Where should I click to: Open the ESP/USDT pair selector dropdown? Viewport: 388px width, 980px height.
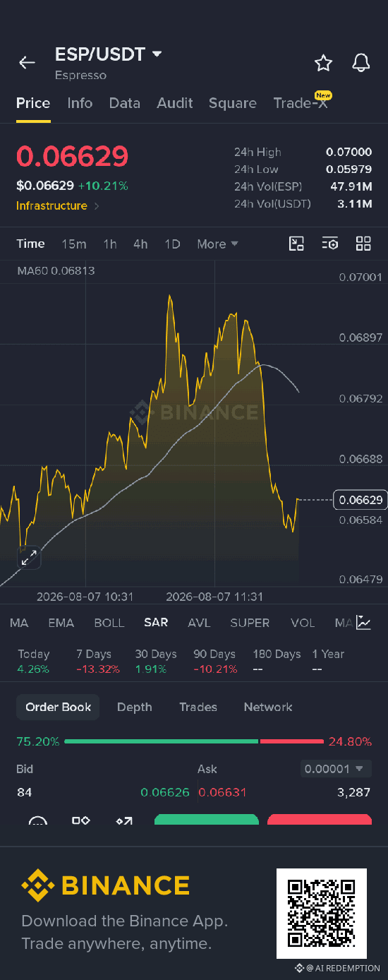(x=109, y=54)
